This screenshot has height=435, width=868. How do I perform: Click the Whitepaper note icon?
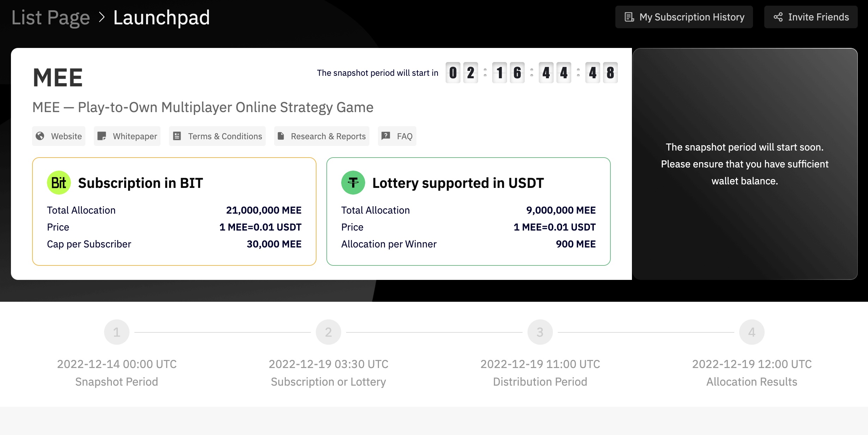(x=102, y=136)
